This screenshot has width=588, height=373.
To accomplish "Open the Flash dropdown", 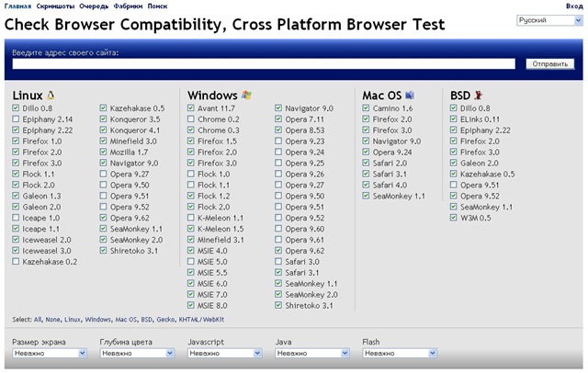I will (x=400, y=353).
